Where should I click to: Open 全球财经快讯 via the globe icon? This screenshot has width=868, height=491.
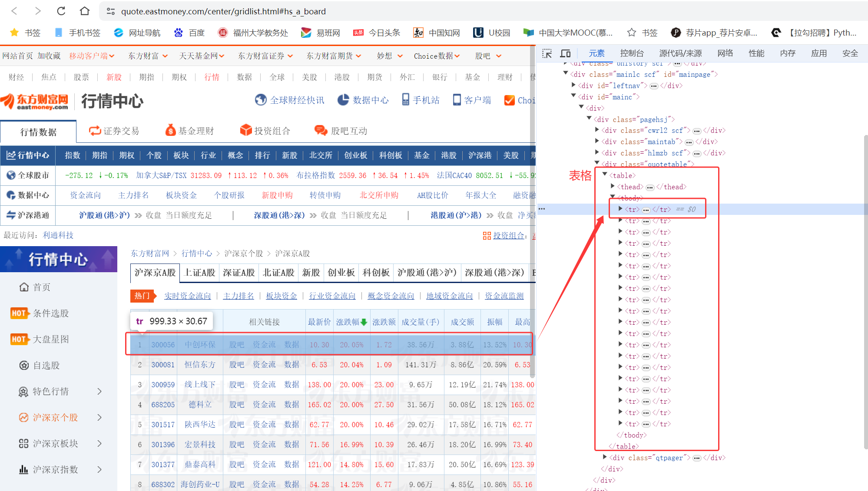point(261,99)
